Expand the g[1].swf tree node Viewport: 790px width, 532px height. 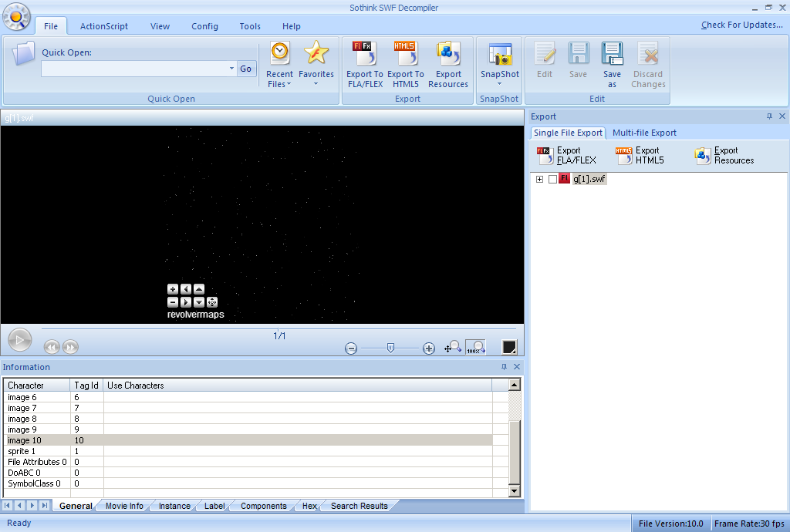tap(539, 179)
